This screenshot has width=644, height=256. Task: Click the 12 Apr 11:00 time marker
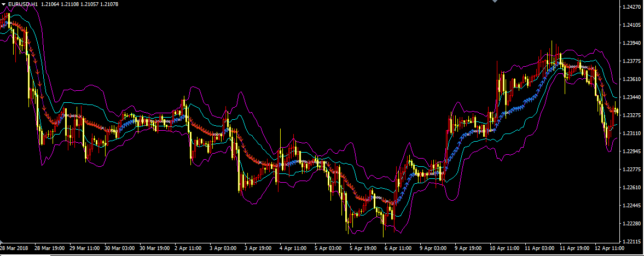607,248
